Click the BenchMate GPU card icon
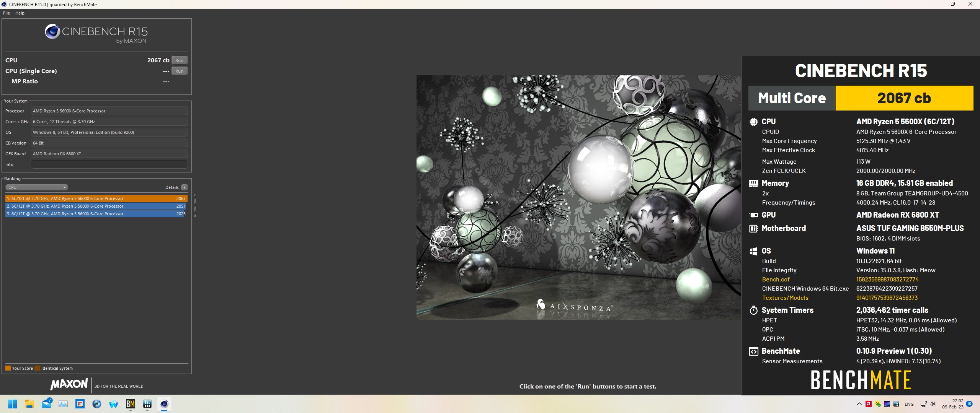 click(x=753, y=215)
